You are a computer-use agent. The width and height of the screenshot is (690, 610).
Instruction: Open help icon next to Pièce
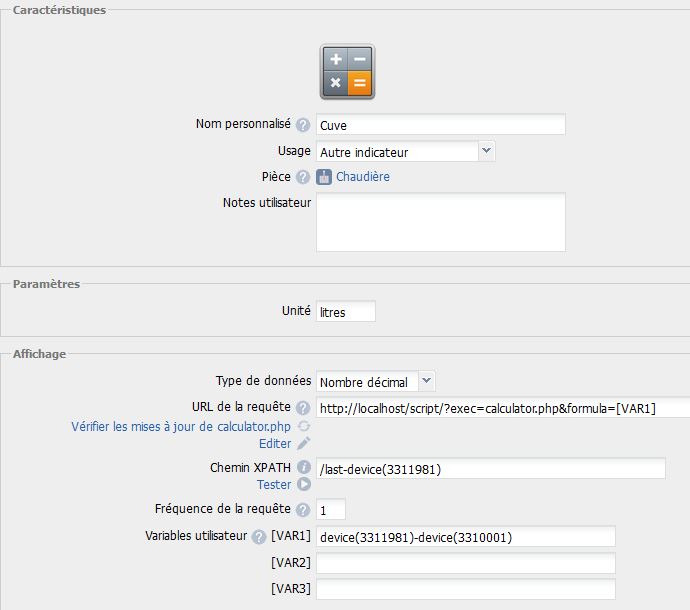[x=303, y=177]
